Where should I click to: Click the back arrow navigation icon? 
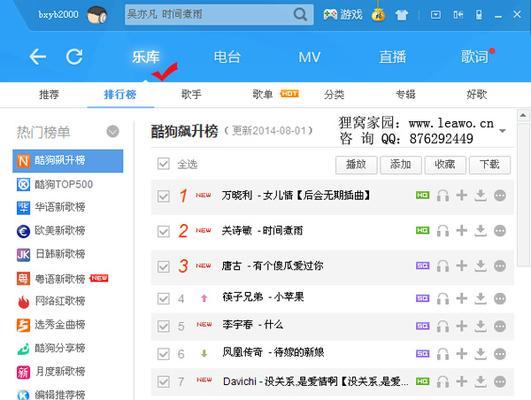coord(37,57)
